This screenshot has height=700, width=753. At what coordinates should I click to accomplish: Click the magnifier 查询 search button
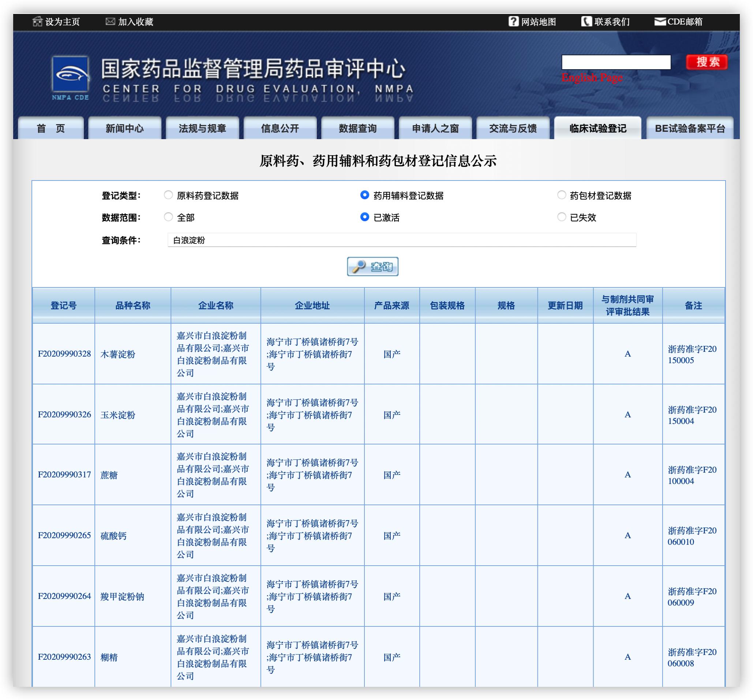(372, 267)
